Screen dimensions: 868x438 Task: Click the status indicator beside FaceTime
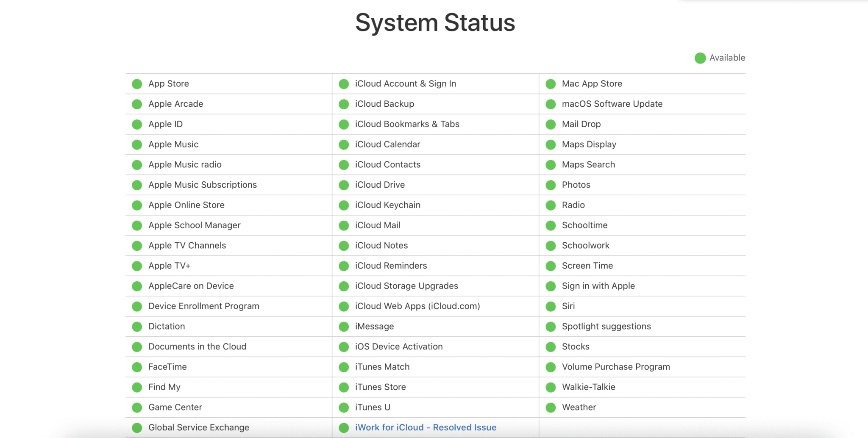click(x=136, y=366)
